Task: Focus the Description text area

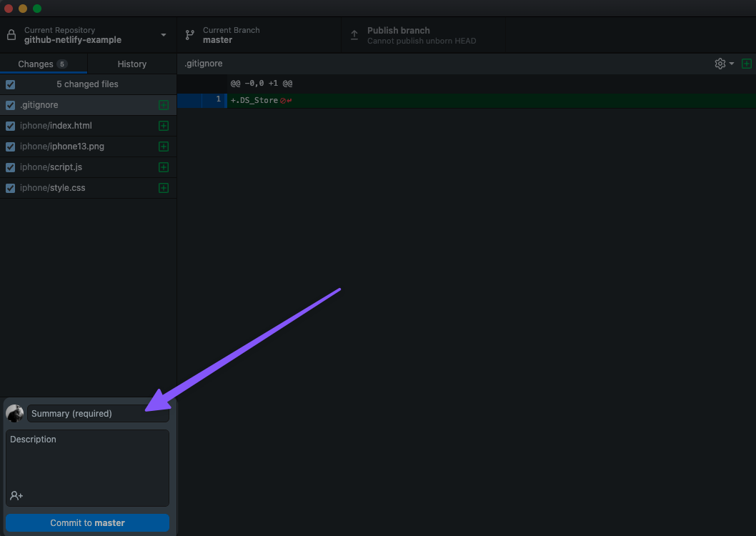Action: coord(87,467)
